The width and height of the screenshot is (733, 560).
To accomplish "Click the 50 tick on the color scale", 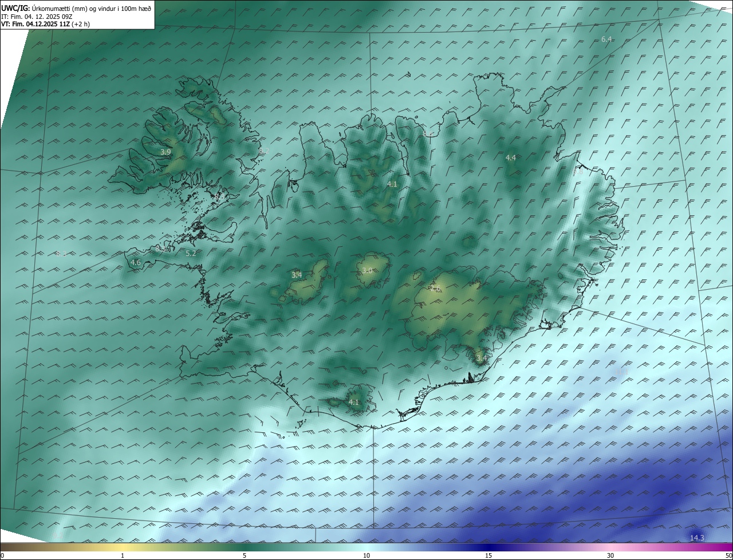I will pos(728,555).
